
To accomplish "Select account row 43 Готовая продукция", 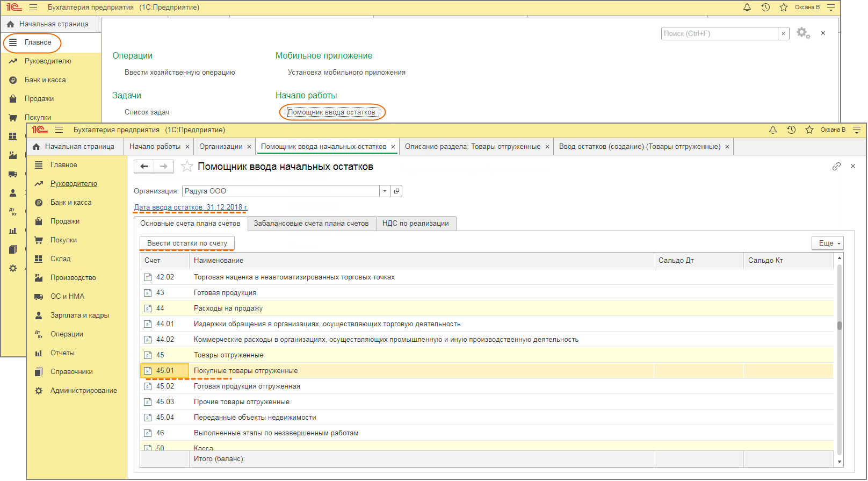I will coord(487,293).
